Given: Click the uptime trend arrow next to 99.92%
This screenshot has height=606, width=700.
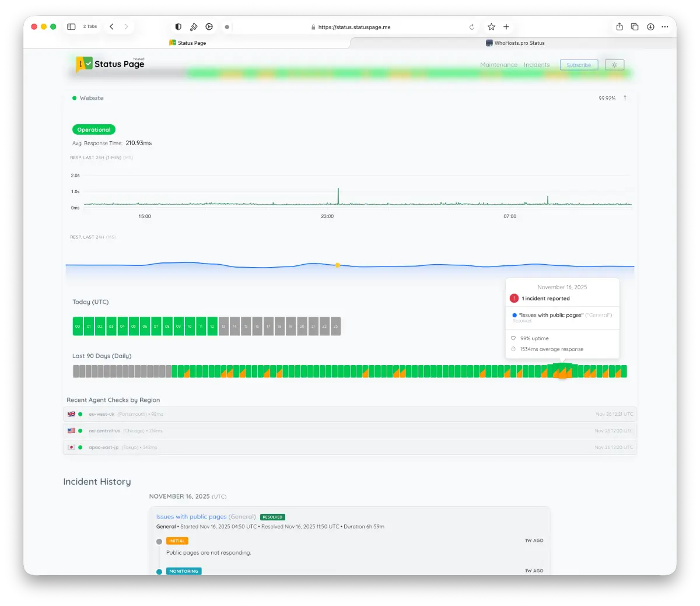Looking at the screenshot, I should point(625,98).
